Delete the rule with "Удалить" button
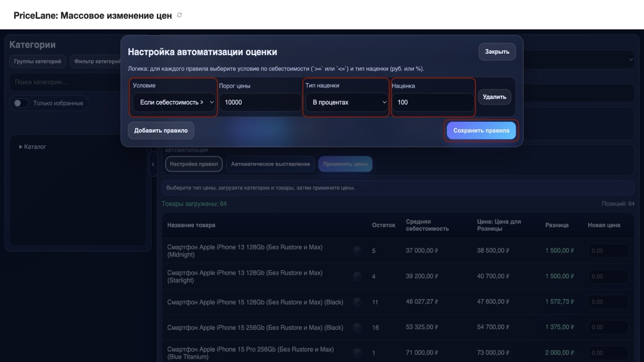The height and width of the screenshot is (362, 644). 495,97
